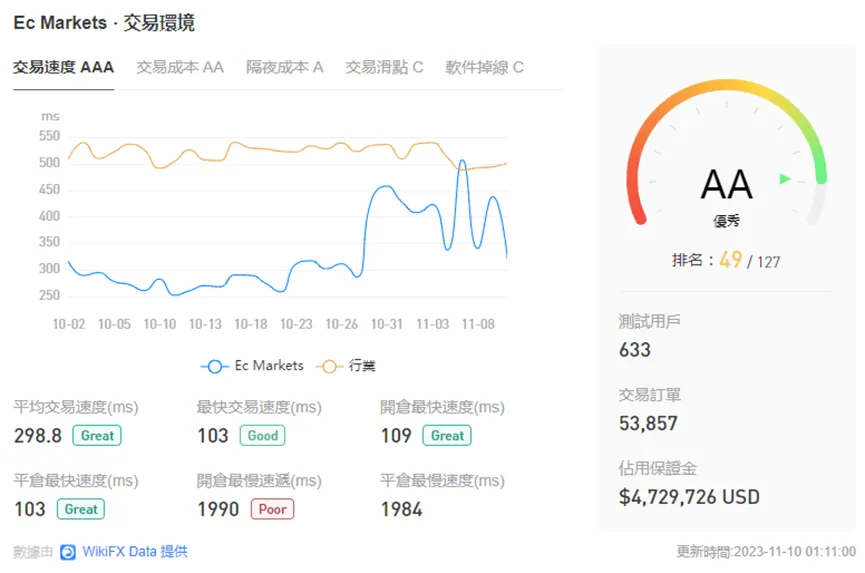Select the 交易速度 AAA tab

coord(63,67)
